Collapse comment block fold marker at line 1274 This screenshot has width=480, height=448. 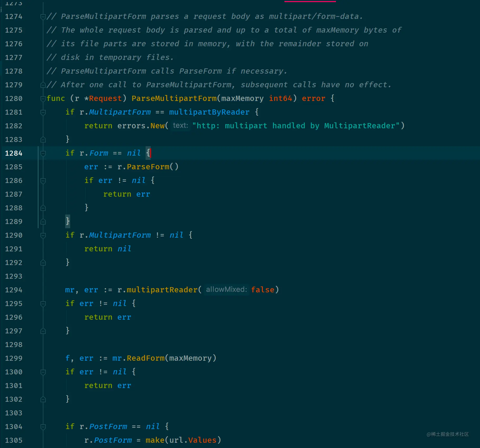[43, 17]
